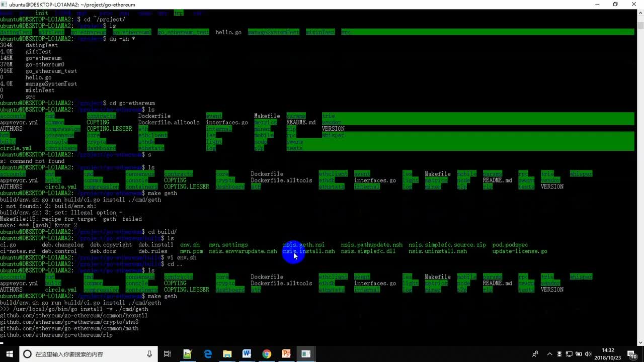This screenshot has width=644, height=362.
Task: Click the file name ci-notes.md
Action: pos(18,251)
